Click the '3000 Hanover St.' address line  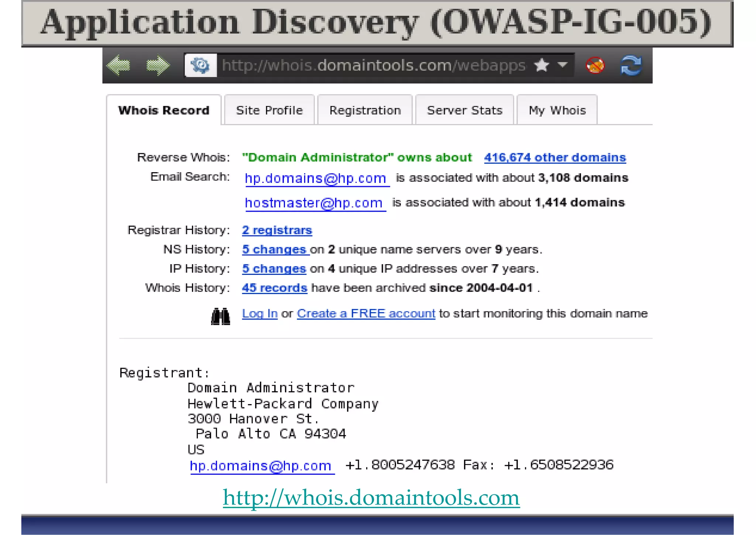[253, 419]
